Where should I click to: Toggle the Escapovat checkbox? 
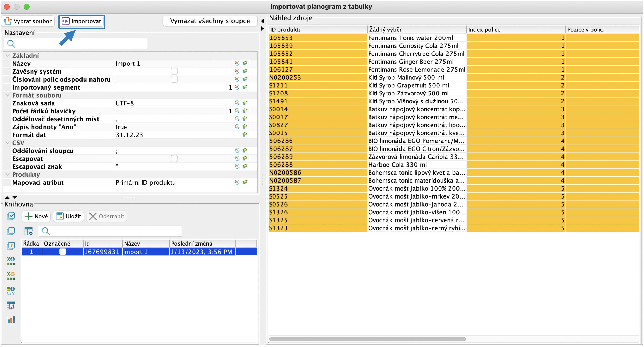pyautogui.click(x=174, y=159)
